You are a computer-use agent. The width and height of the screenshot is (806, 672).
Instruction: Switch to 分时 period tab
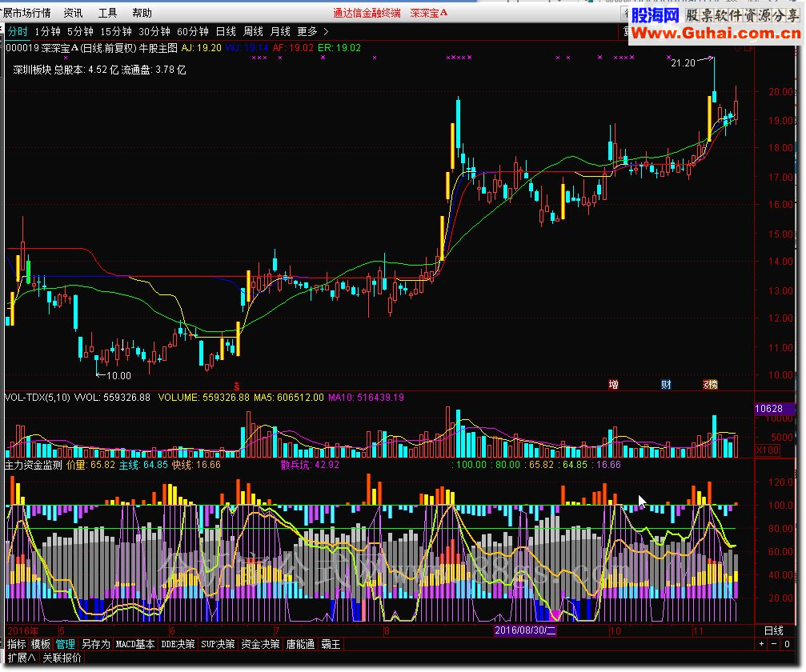pyautogui.click(x=18, y=31)
